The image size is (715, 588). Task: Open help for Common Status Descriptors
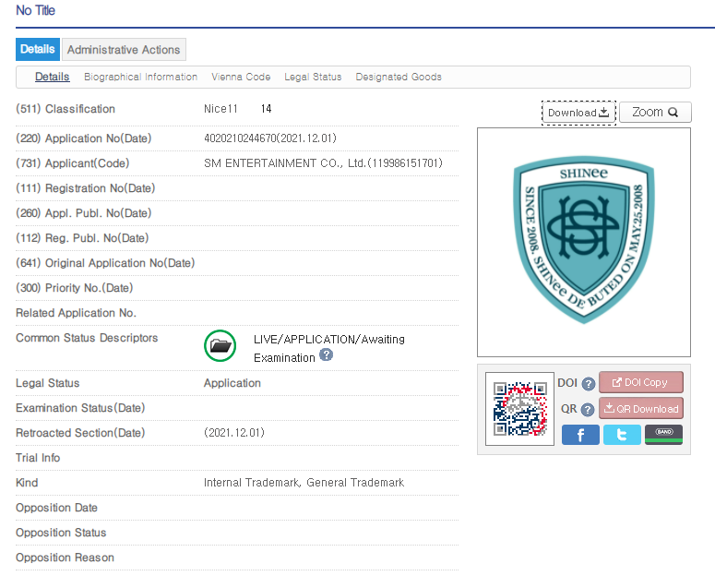(x=326, y=354)
